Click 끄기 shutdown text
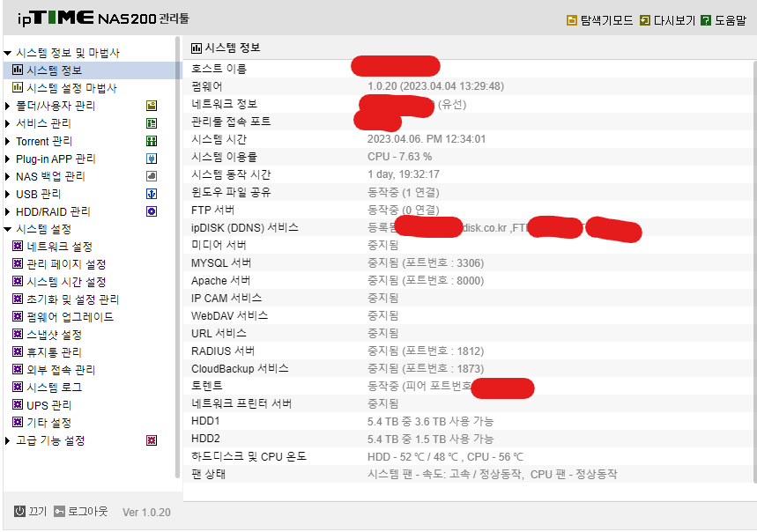The width and height of the screenshot is (757, 532). click(37, 511)
